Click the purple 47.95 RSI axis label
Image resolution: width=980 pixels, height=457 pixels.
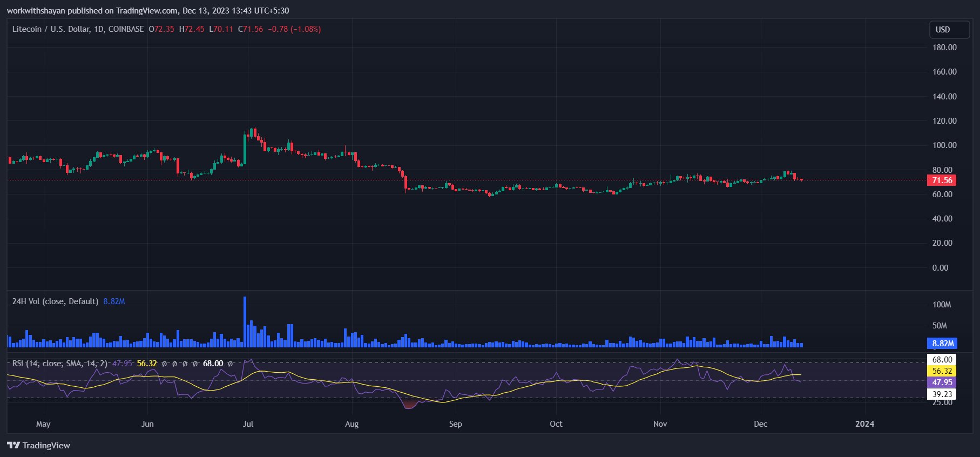pos(942,382)
